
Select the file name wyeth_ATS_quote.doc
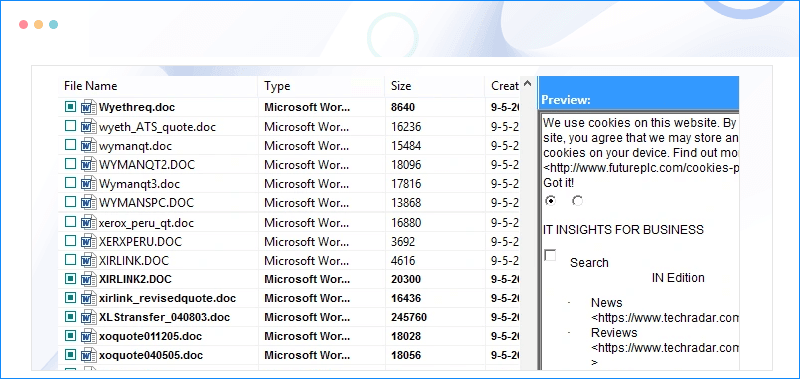click(157, 127)
